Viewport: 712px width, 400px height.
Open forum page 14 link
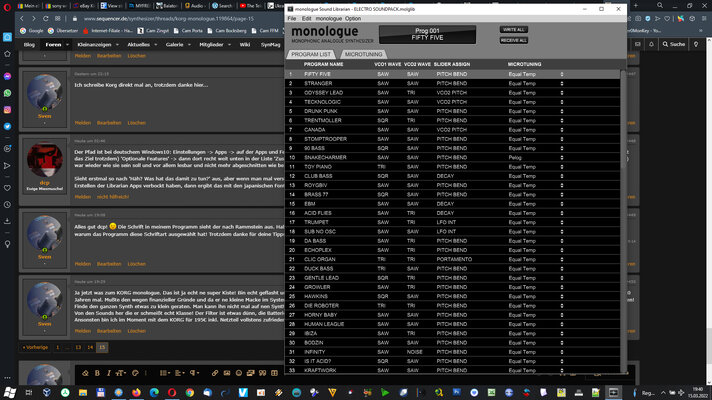coord(90,347)
